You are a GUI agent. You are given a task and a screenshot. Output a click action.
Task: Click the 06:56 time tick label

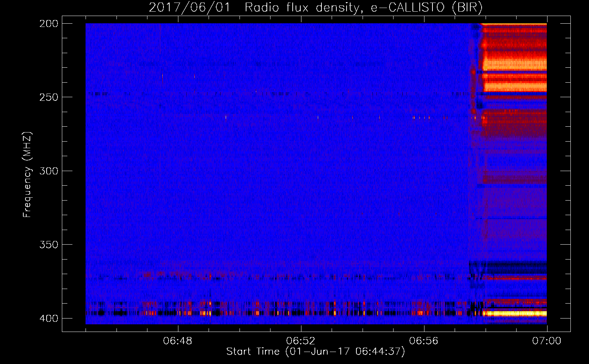424,341
